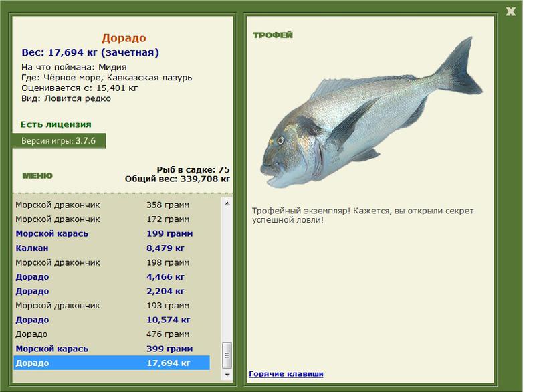Select the Дорадо 476 грамм row
535x392 pixels.
112,334
